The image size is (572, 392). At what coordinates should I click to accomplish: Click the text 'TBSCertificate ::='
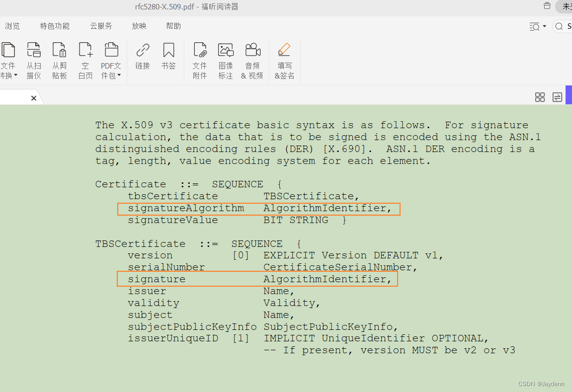click(x=157, y=244)
